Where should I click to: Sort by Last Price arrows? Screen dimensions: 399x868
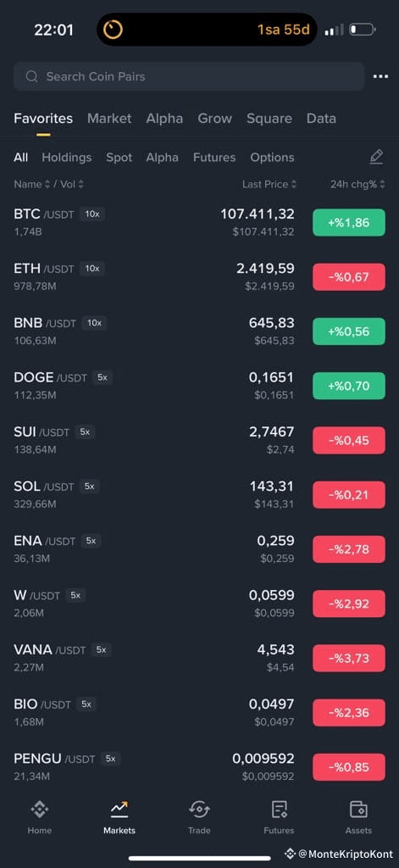294,184
